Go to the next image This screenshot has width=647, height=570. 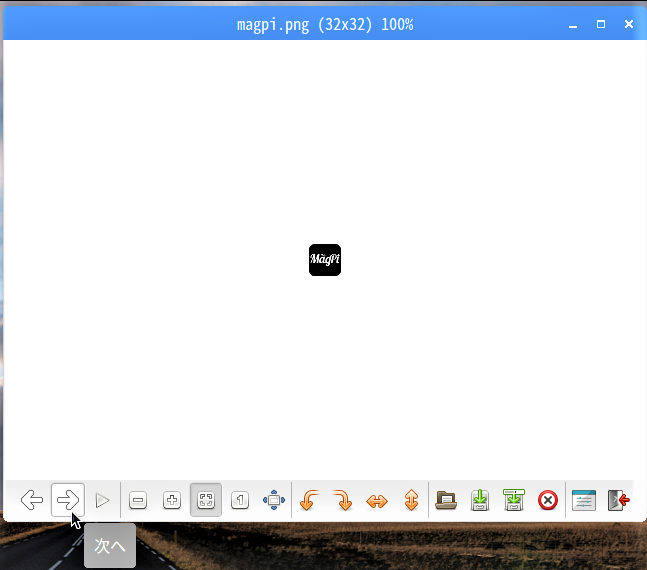click(68, 500)
